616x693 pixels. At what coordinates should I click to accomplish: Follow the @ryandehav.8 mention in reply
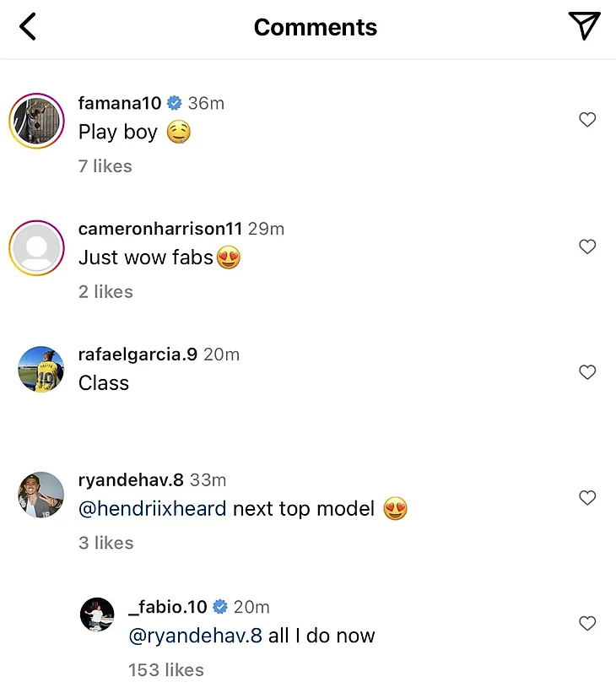pos(195,636)
